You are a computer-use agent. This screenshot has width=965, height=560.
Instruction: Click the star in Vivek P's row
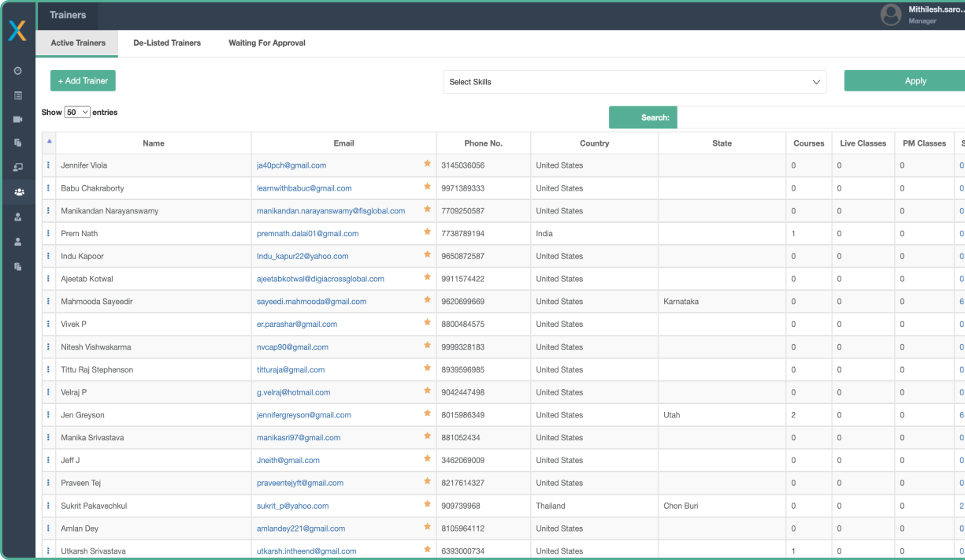(x=428, y=323)
